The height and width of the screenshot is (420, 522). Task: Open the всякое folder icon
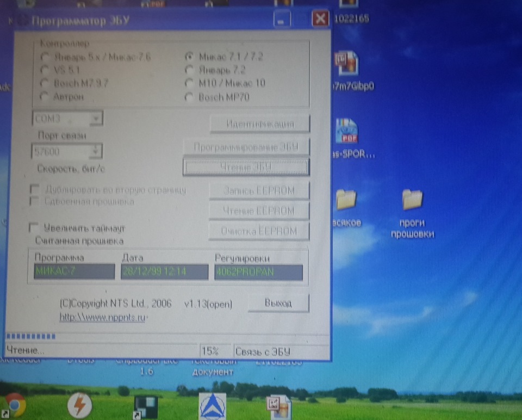click(346, 200)
